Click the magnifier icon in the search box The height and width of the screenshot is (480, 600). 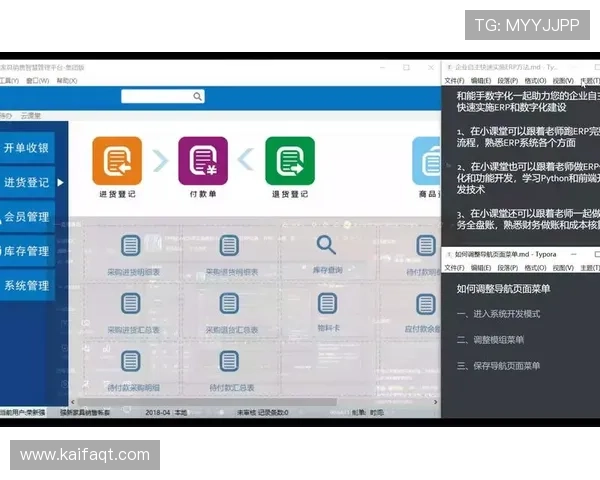(197, 96)
